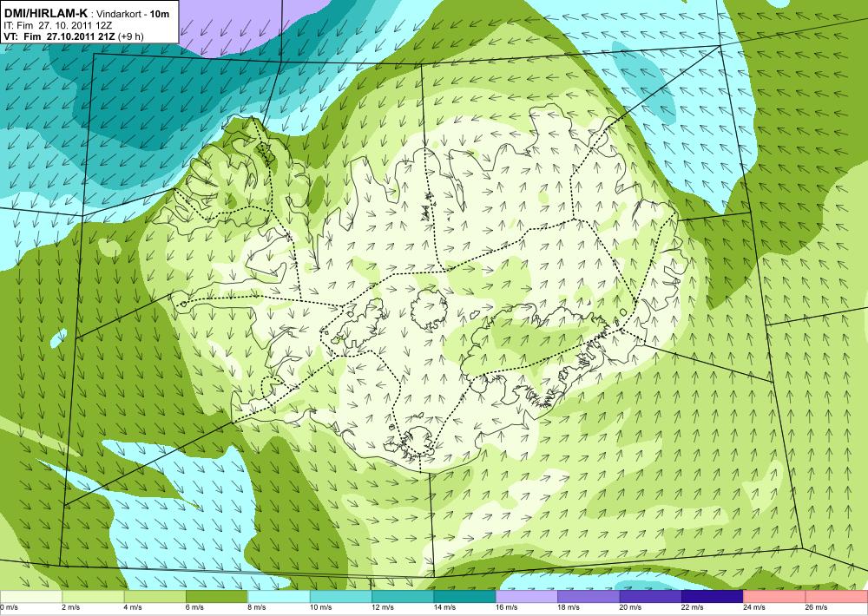This screenshot has height=616, width=868.
Task: Click the '16 m/s' legend label
Action: pyautogui.click(x=507, y=607)
